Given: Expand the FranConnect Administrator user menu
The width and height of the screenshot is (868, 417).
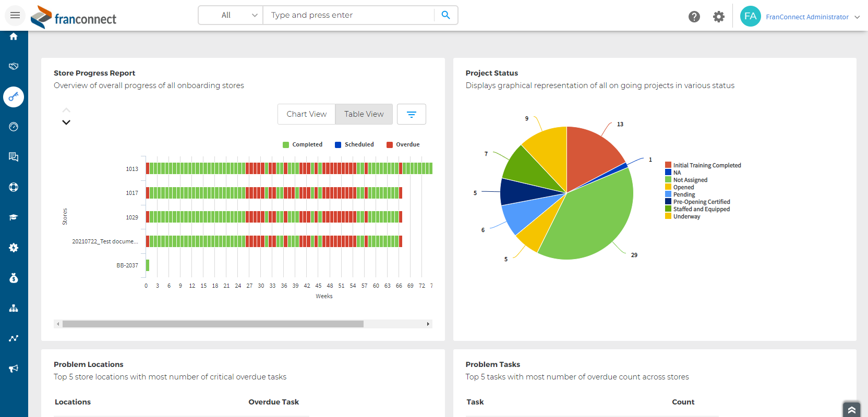Looking at the screenshot, I should pos(812,17).
